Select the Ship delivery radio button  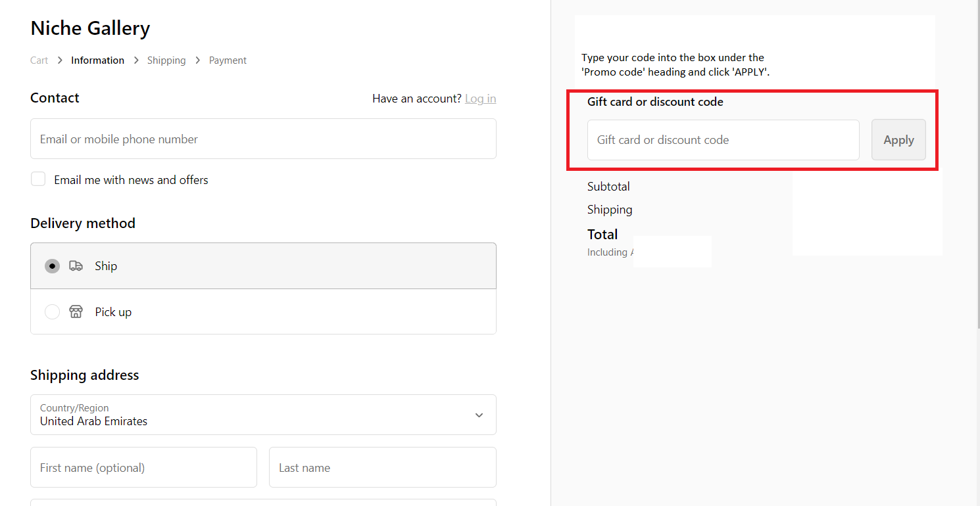pyautogui.click(x=52, y=265)
